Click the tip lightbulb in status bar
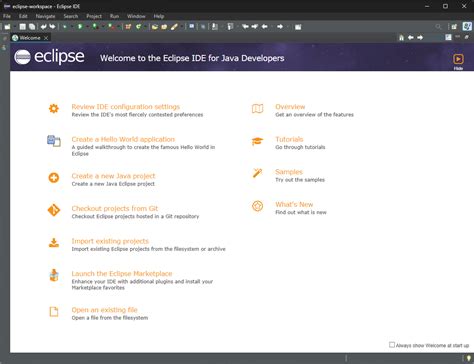474x364 pixels. [469, 359]
